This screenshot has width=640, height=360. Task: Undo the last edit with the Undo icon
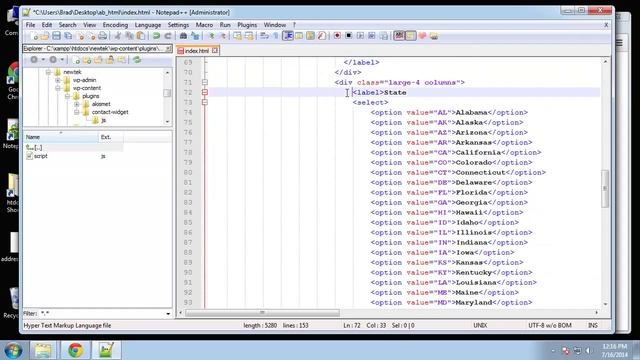click(156, 36)
